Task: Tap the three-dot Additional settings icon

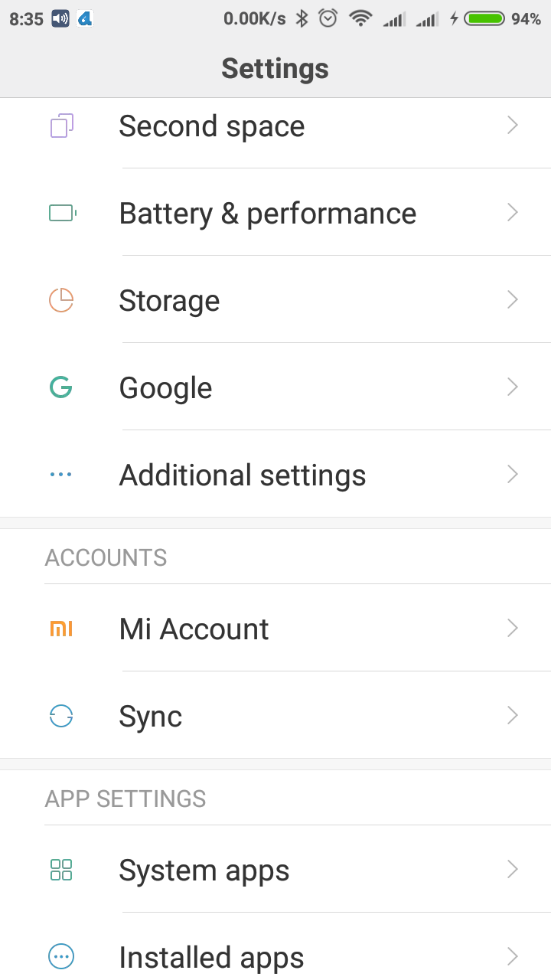Action: tap(60, 475)
